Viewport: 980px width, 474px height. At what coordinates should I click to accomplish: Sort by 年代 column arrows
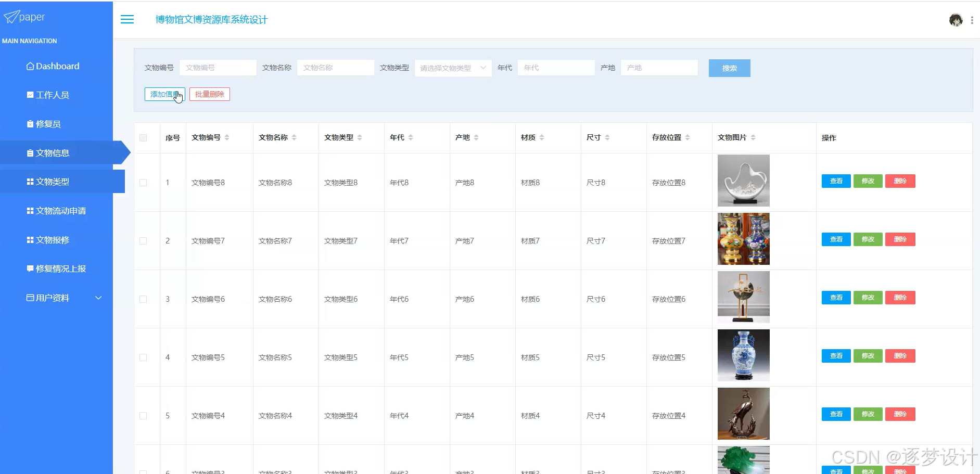pyautogui.click(x=411, y=137)
